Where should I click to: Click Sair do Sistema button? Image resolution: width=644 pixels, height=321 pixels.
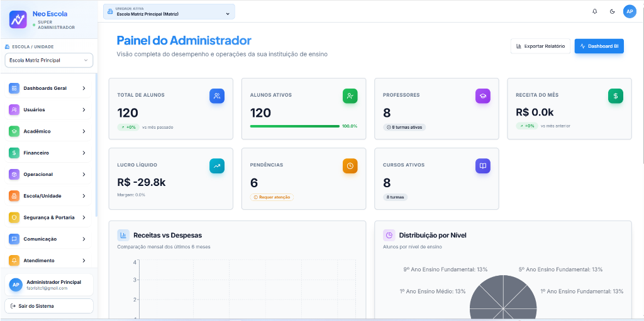pos(49,306)
